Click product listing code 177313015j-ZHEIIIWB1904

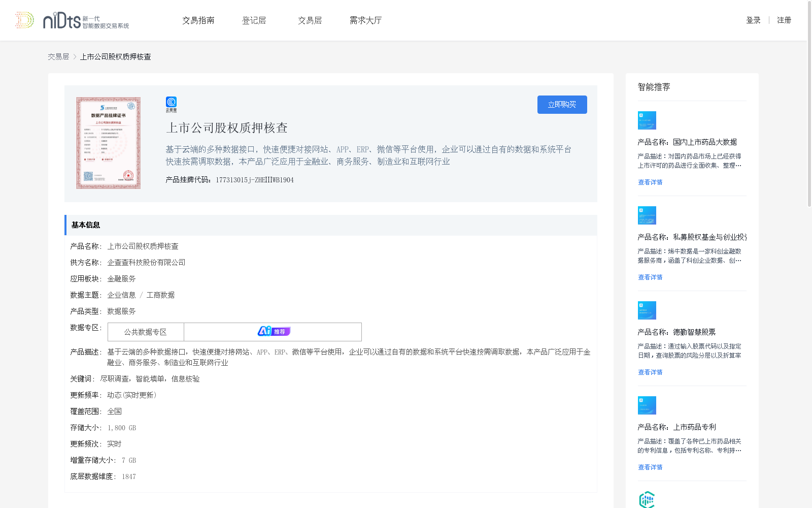(x=255, y=180)
